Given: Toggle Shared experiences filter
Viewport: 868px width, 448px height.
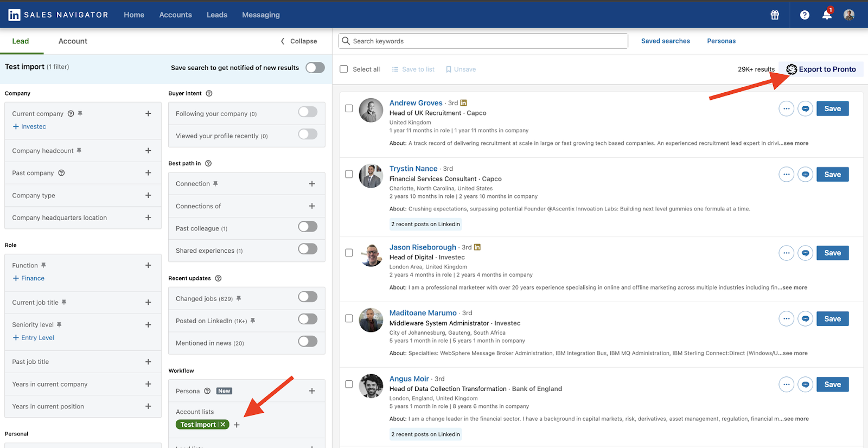Looking at the screenshot, I should point(308,249).
